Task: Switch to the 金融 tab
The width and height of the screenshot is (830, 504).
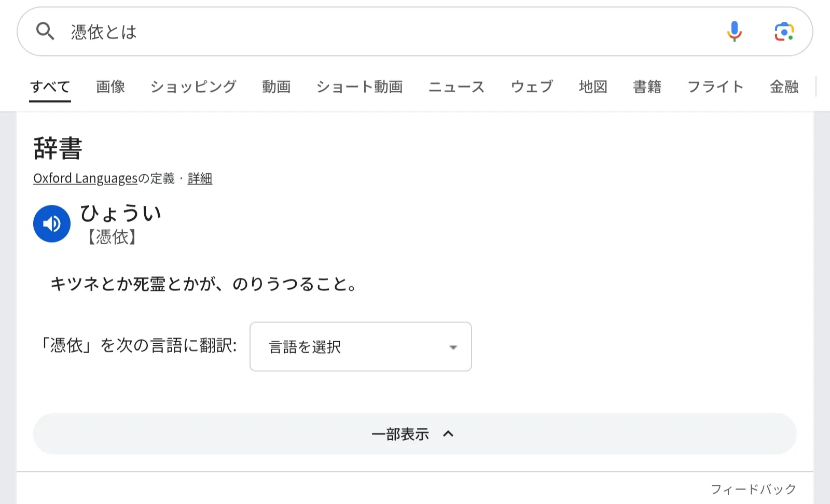Action: click(784, 87)
